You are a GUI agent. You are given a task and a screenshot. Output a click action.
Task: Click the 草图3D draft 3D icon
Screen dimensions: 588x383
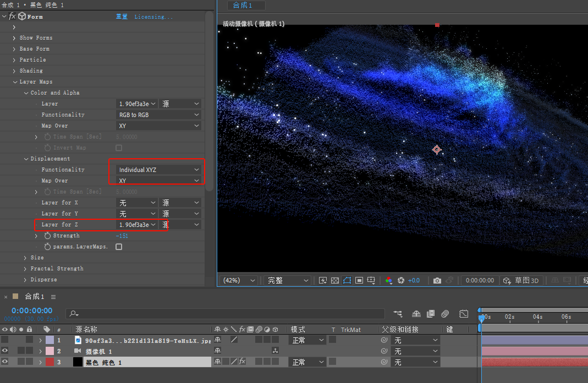click(x=507, y=280)
